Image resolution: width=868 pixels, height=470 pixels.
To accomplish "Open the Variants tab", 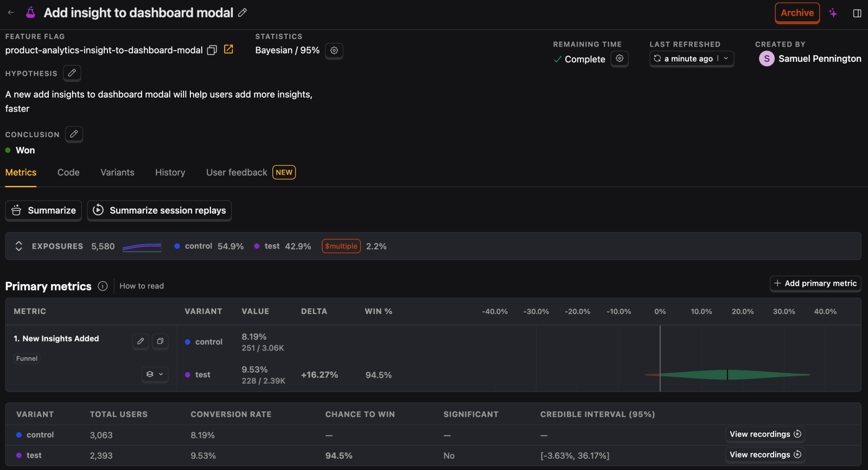I will point(117,172).
